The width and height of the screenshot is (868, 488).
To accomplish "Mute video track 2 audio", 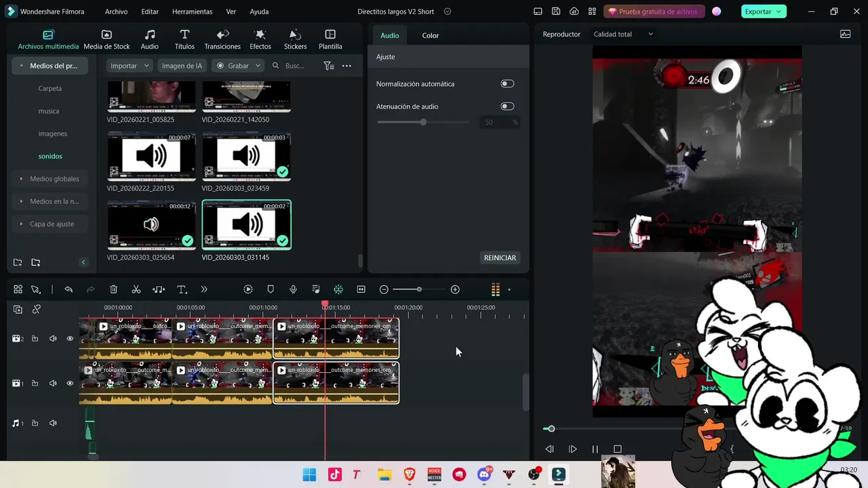I will 53,338.
